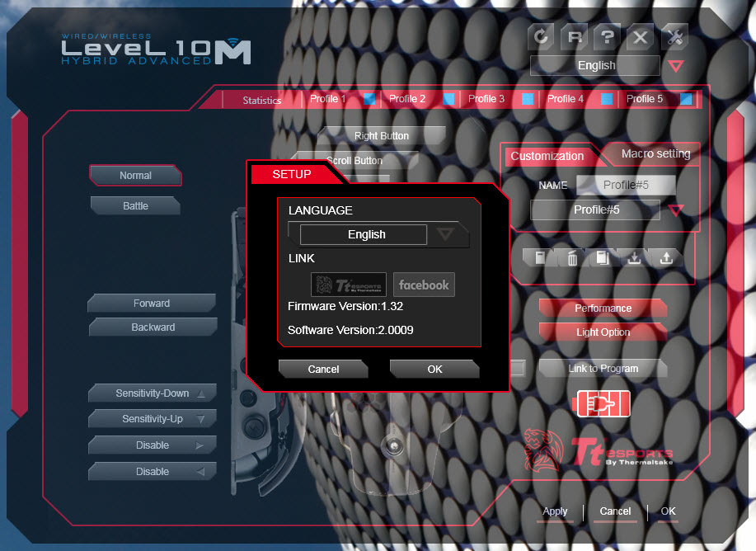Expand the top-bar English language dropdown arrow
Viewport: 756px width, 551px height.
pos(676,66)
